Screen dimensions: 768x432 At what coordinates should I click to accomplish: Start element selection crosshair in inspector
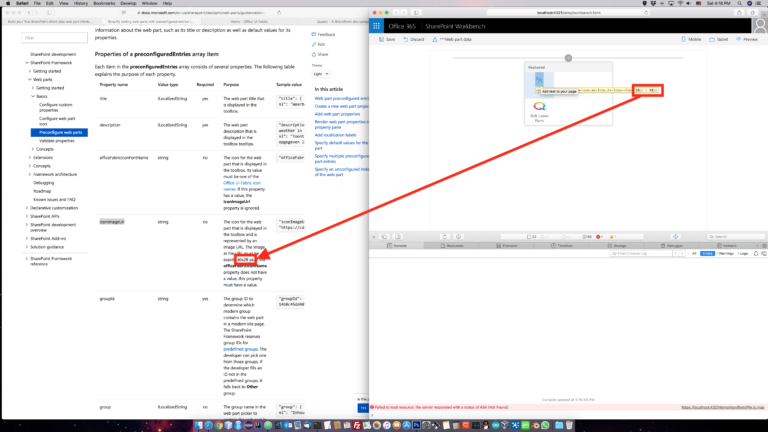click(675, 237)
